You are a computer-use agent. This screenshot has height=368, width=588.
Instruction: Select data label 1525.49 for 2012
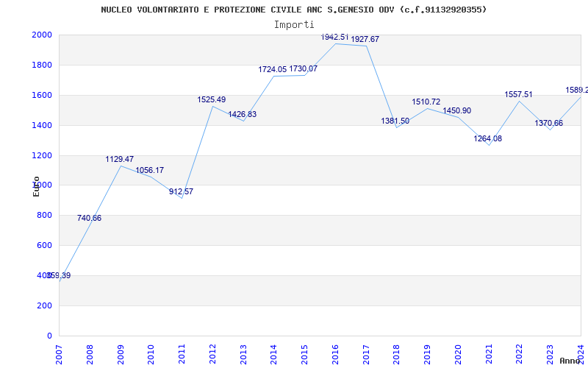tap(212, 99)
